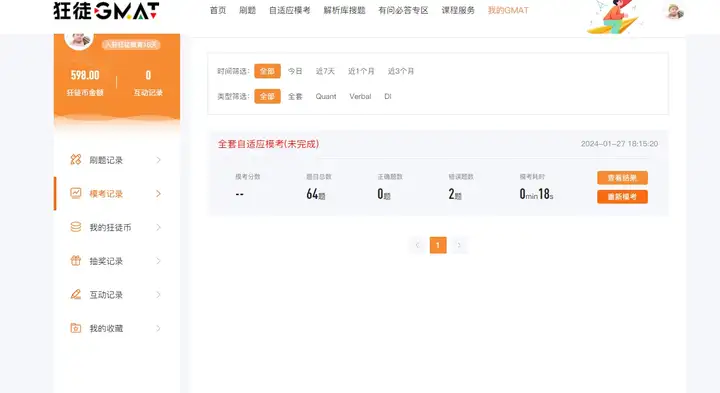
Task: Go to 首页 in top navigation
Action: click(218, 10)
